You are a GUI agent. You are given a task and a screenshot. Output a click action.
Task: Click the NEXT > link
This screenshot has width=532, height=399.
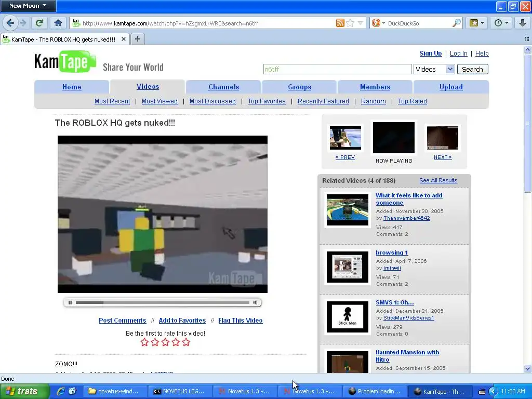[443, 157]
